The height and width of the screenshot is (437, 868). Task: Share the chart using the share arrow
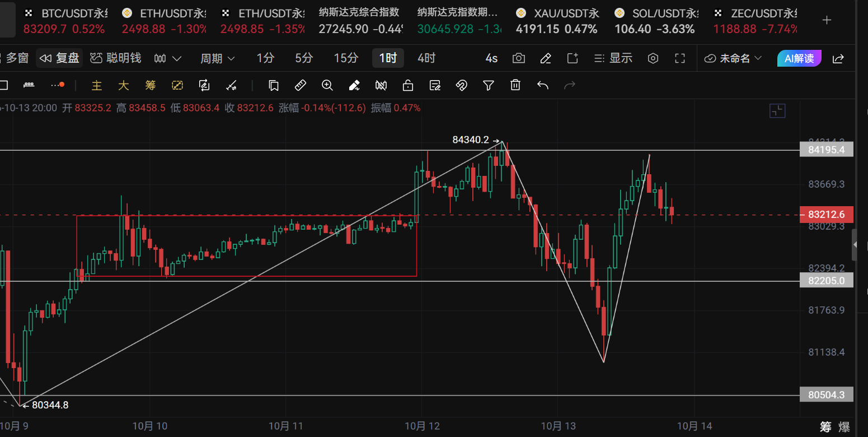pos(838,58)
